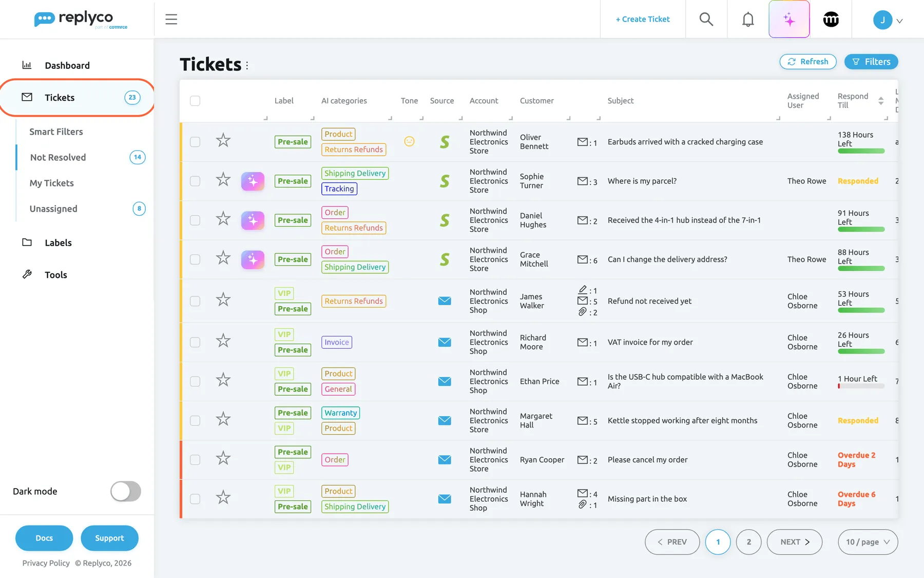Open AI sparkle icon on Grace Mitchell row

253,259
